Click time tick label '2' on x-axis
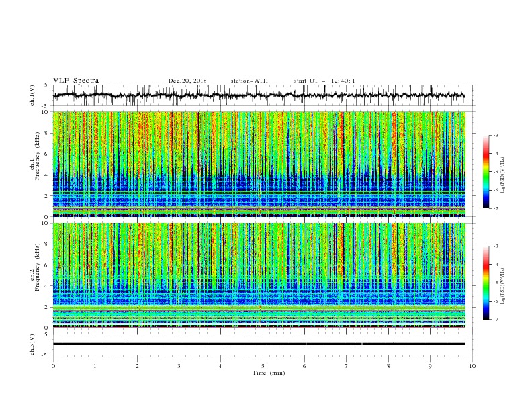532x411 pixels. [137, 366]
